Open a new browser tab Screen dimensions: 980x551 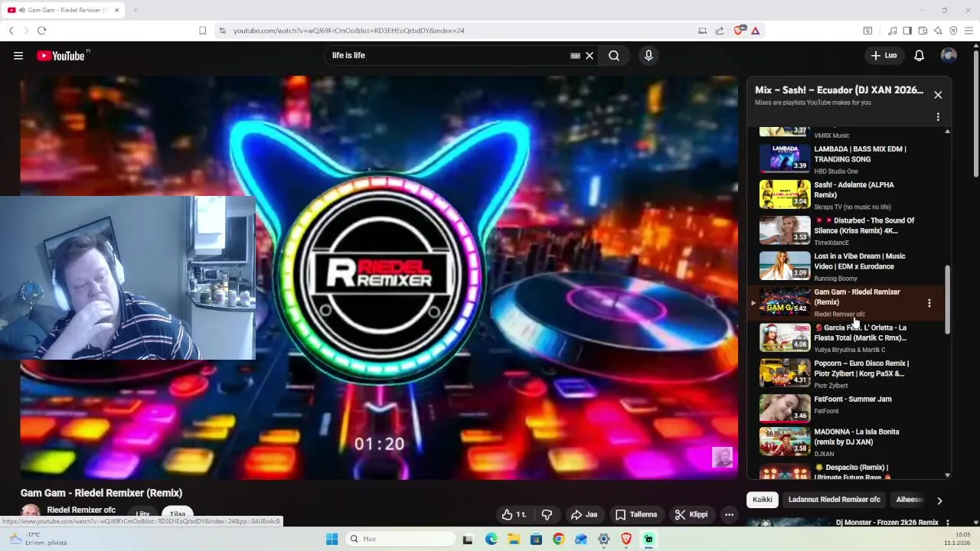pyautogui.click(x=136, y=10)
